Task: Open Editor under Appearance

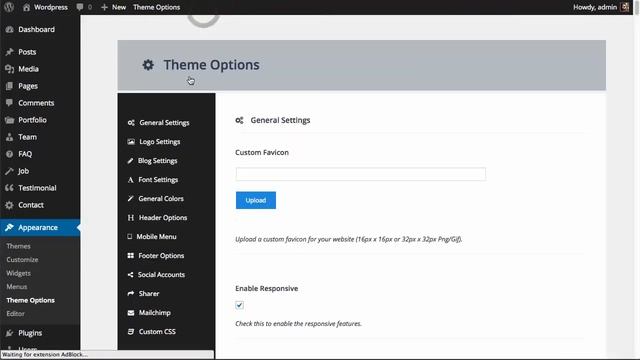Action: coord(16,313)
